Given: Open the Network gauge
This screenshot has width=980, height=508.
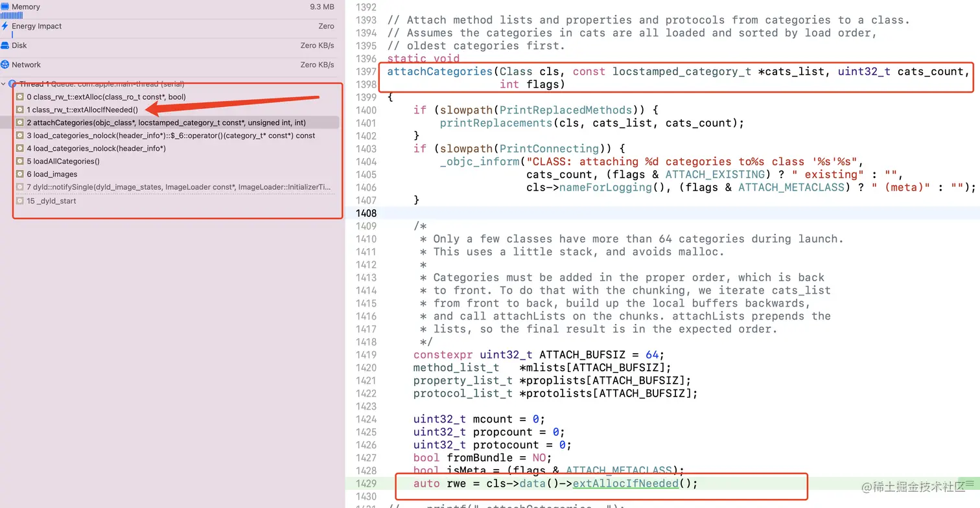Looking at the screenshot, I should (169, 65).
